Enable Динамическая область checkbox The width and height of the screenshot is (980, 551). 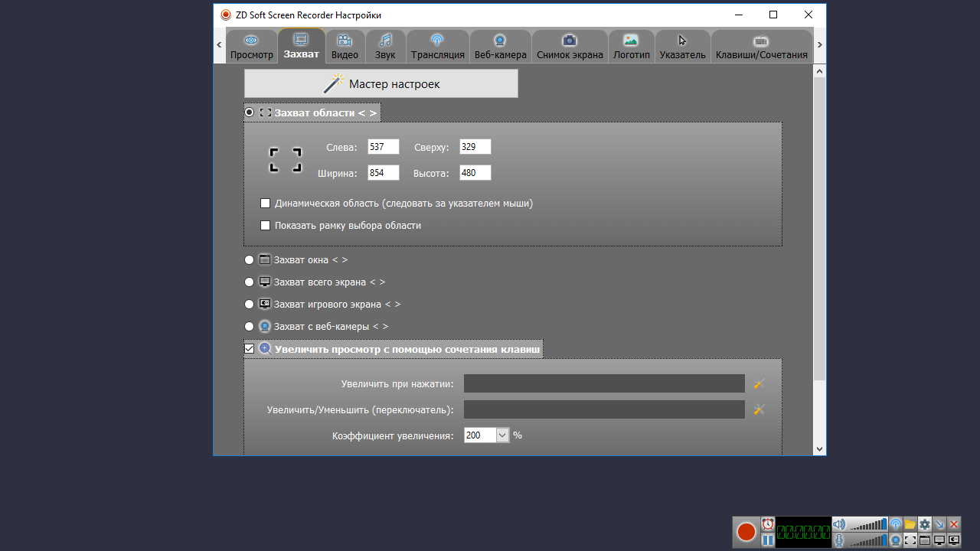coord(266,204)
